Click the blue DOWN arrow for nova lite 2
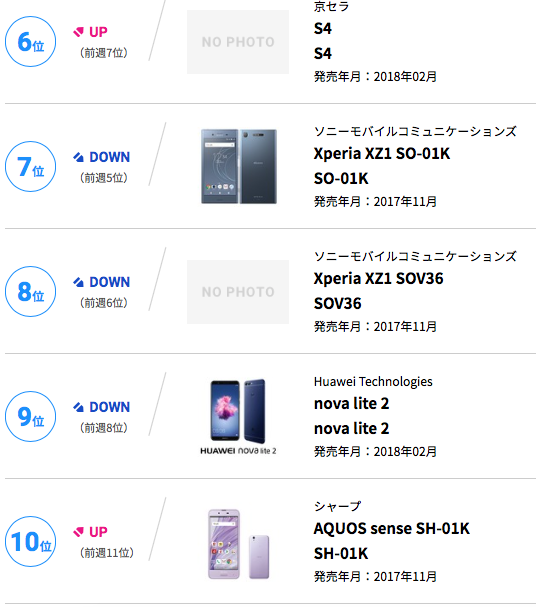This screenshot has width=536, height=607. (79, 407)
